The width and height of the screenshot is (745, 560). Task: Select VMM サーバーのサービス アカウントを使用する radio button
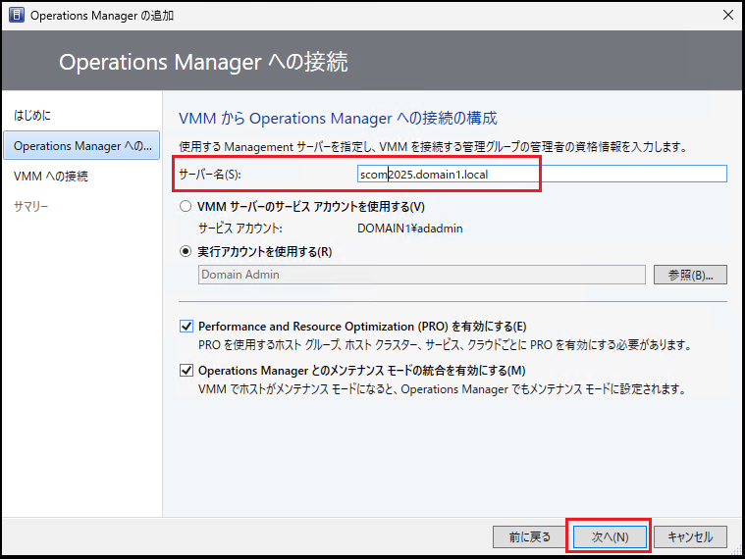(x=186, y=206)
